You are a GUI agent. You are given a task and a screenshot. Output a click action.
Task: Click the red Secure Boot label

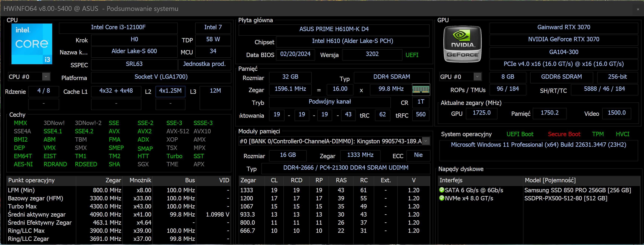(564, 134)
